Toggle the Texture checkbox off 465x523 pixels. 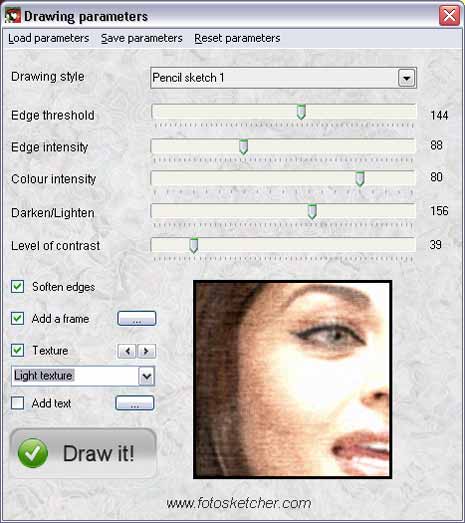17,351
